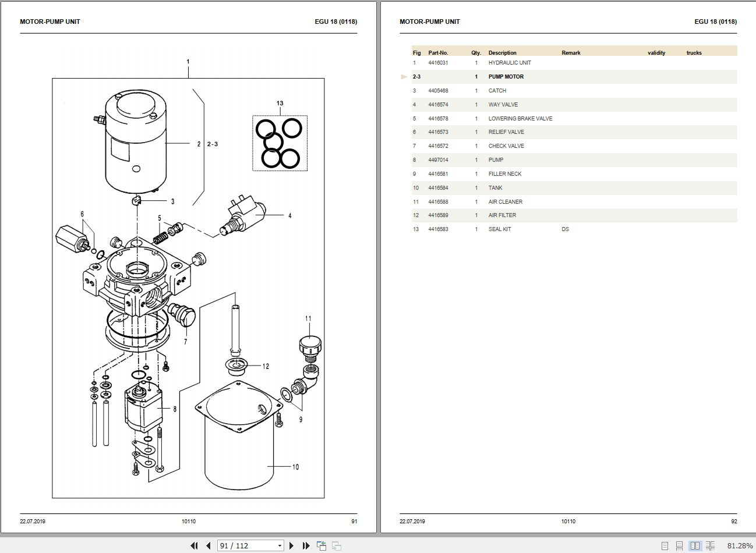
Task: Click part number 4497014
Action: [x=438, y=160]
